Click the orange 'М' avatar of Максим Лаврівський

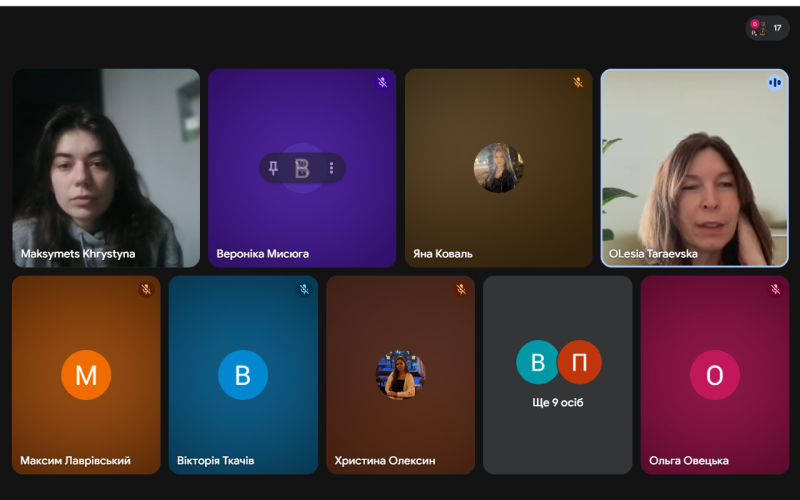pyautogui.click(x=86, y=375)
